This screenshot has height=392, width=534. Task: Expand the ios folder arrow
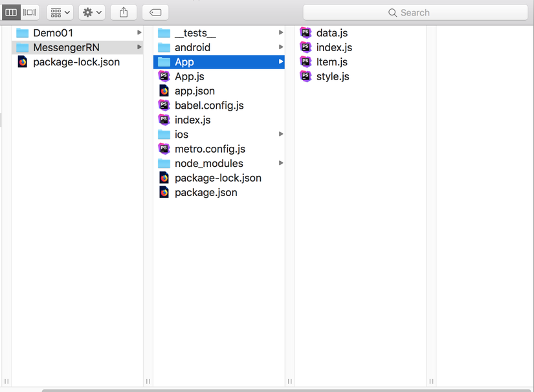280,134
